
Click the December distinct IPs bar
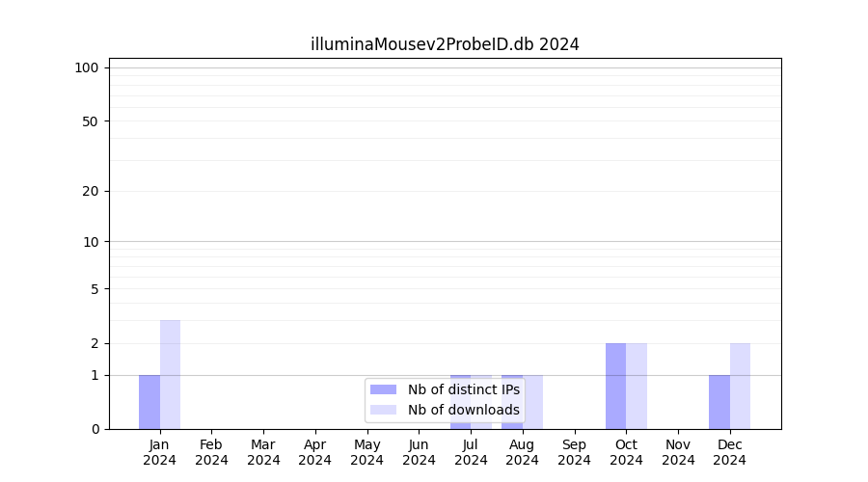click(719, 402)
